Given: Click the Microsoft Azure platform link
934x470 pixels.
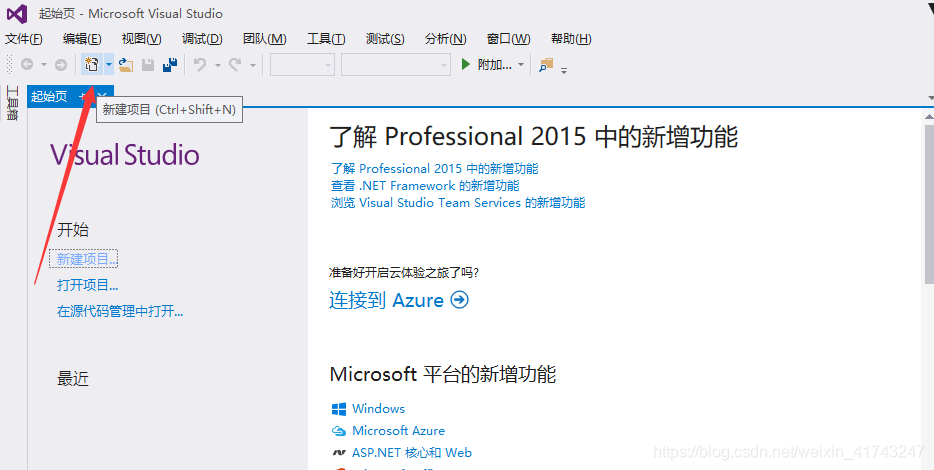Looking at the screenshot, I should click(398, 431).
